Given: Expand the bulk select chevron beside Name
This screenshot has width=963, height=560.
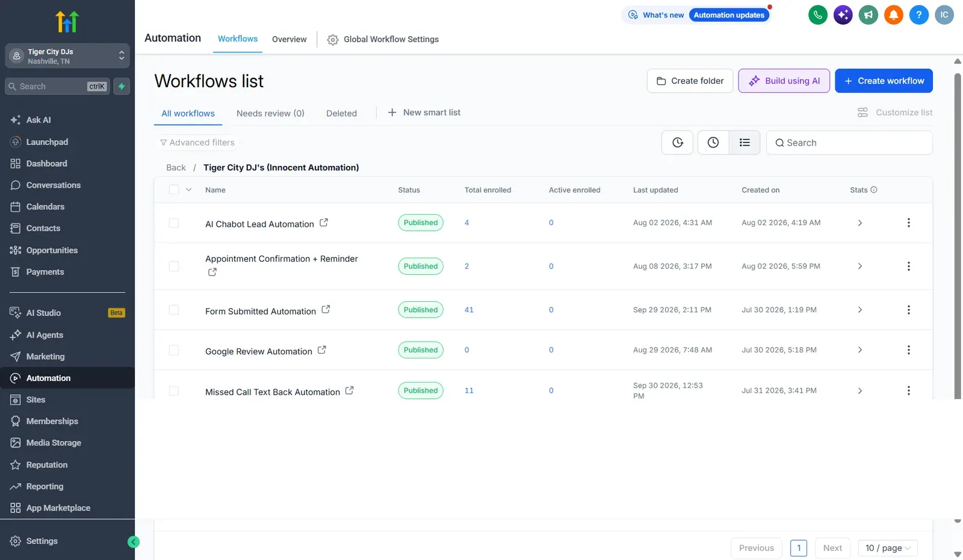Looking at the screenshot, I should [188, 189].
